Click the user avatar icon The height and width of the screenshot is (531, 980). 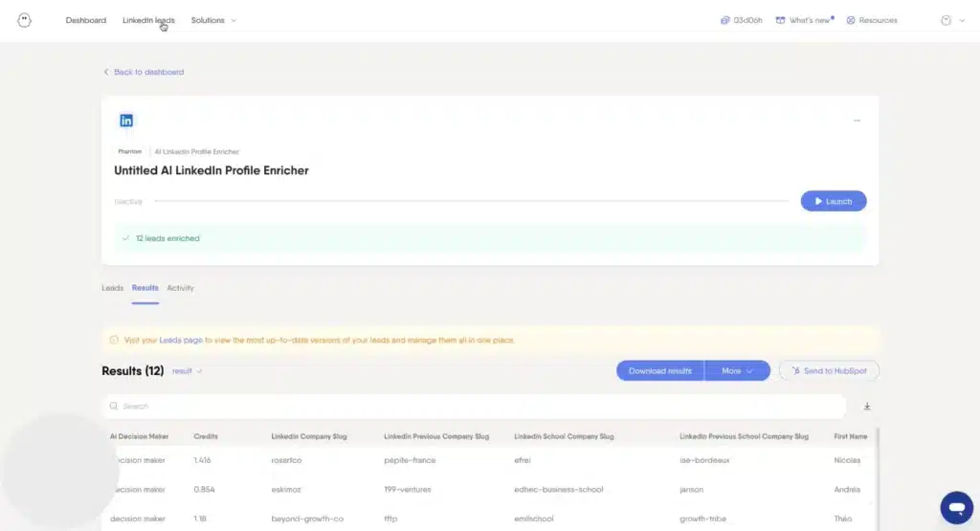tap(947, 20)
